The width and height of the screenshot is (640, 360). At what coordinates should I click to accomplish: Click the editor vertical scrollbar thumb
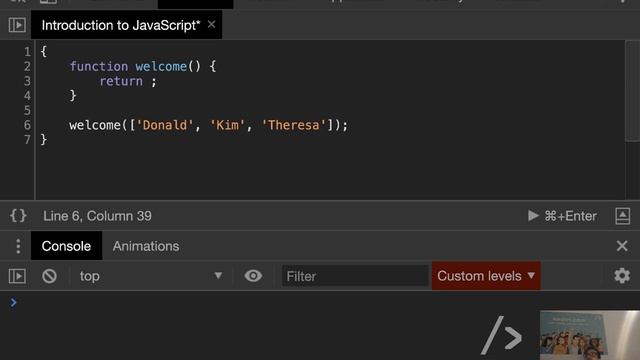coord(633,91)
